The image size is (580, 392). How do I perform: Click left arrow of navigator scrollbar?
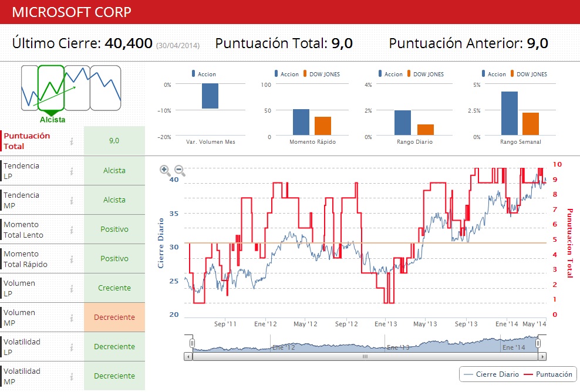click(188, 356)
